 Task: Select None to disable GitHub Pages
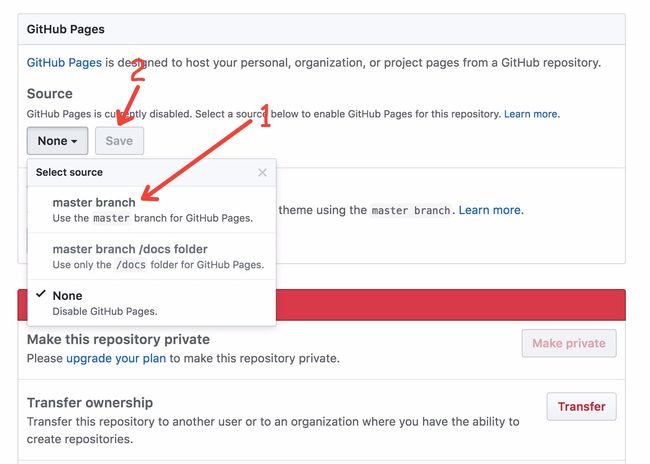(152, 303)
